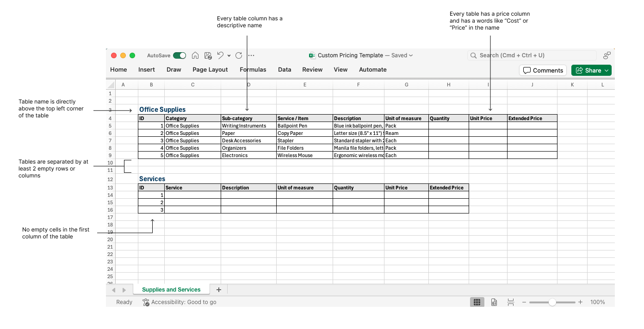Open the Automate ribbon tab
Image resolution: width=644 pixels, height=329 pixels.
point(372,70)
